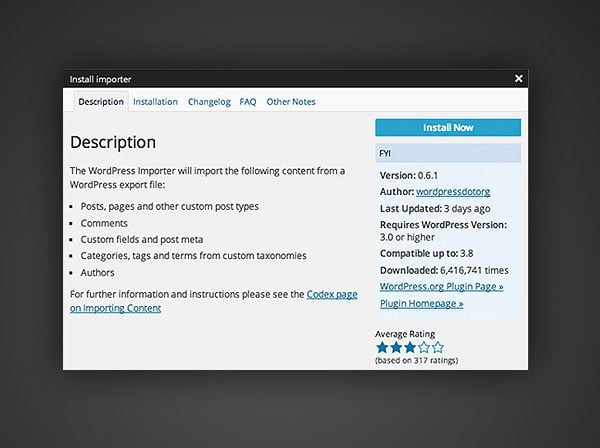Click Downloaded: 6,416,741 times text
The height and width of the screenshot is (448, 600).
click(444, 270)
